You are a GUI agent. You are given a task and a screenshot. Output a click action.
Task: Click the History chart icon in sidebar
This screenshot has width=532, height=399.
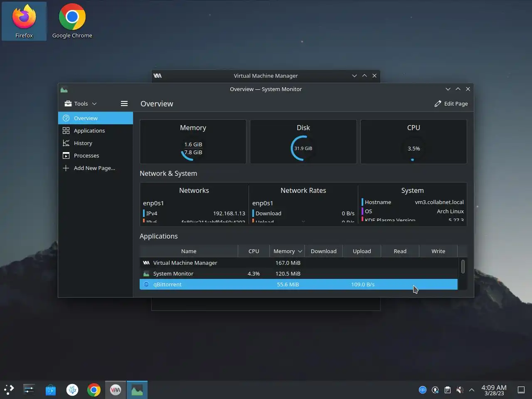66,143
